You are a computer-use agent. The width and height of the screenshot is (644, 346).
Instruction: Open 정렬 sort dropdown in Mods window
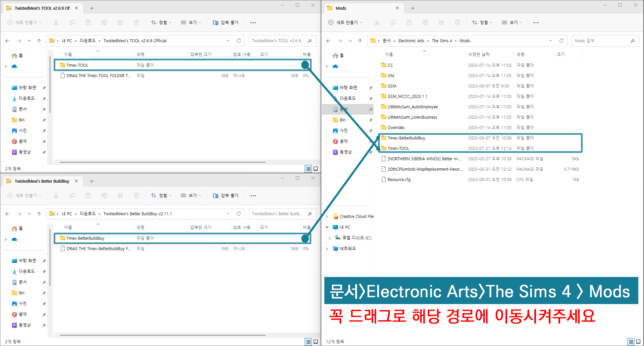(482, 22)
